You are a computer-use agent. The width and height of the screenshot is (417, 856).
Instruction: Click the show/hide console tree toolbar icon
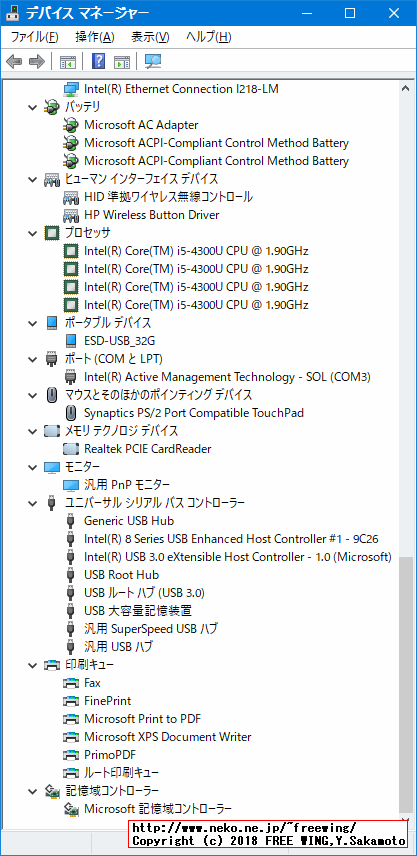click(68, 61)
